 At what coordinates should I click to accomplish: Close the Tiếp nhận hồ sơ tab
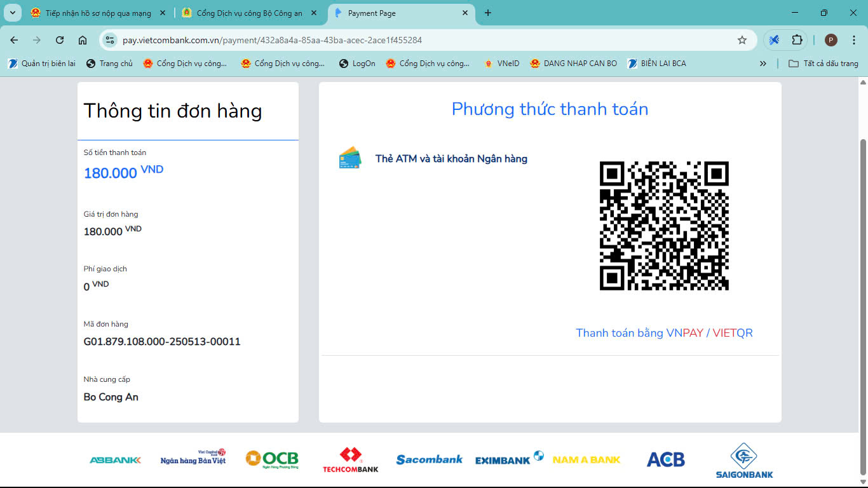pos(163,13)
